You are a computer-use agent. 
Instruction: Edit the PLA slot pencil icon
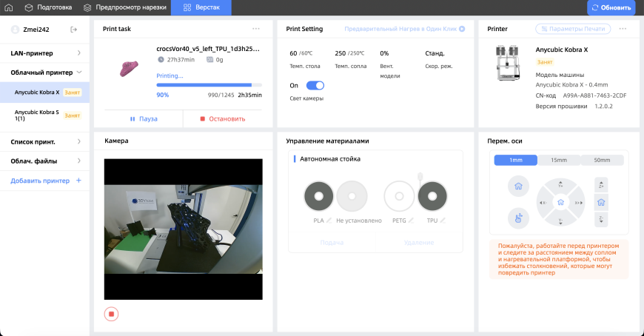pos(329,221)
